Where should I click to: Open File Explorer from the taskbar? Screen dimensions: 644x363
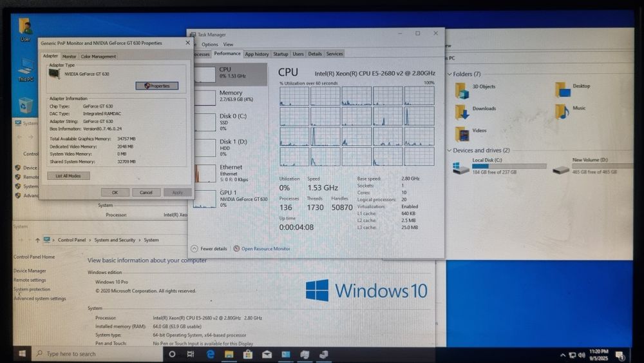(229, 354)
